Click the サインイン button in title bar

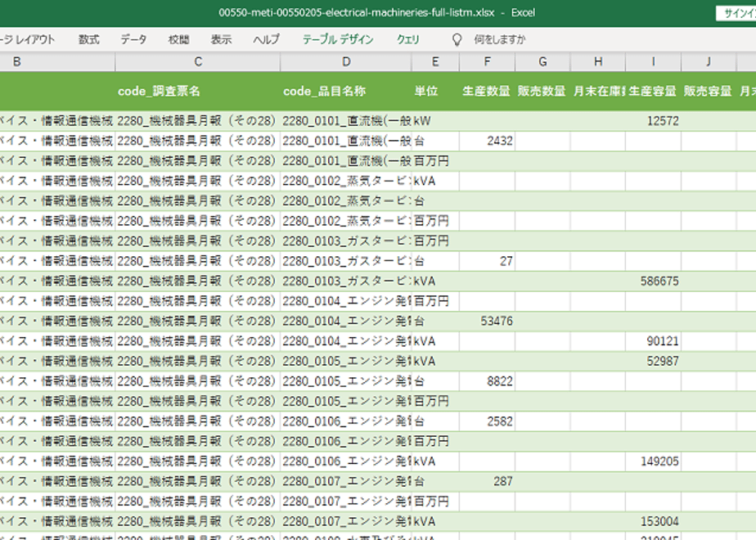click(x=736, y=13)
